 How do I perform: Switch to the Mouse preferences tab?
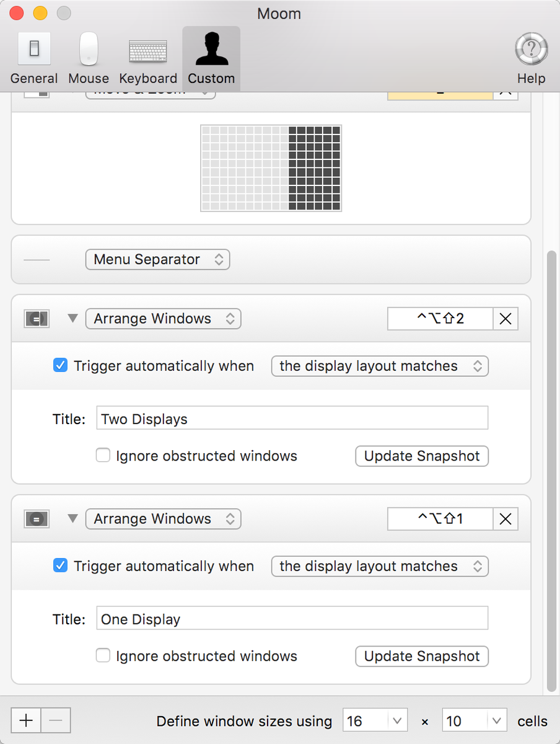point(89,59)
